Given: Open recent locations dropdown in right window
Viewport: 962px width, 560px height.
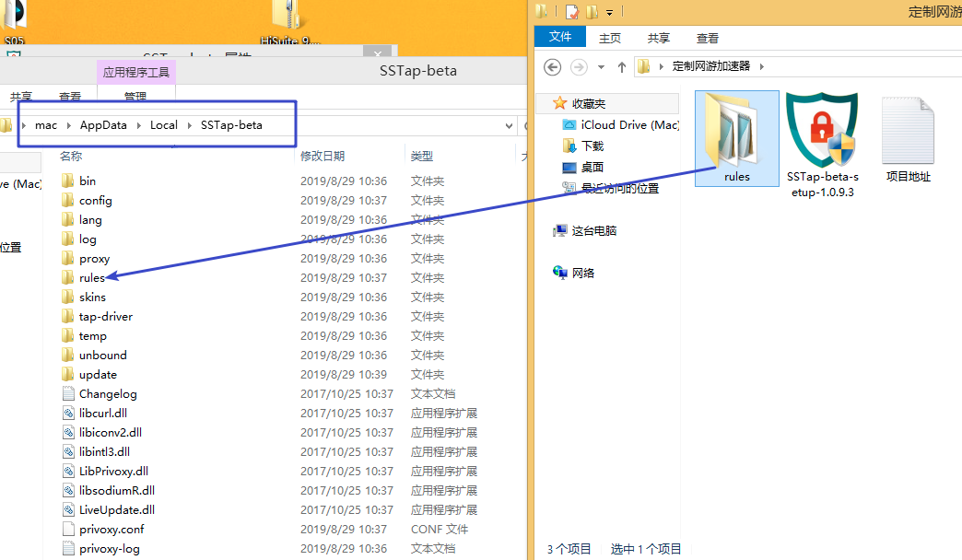Looking at the screenshot, I should (601, 67).
